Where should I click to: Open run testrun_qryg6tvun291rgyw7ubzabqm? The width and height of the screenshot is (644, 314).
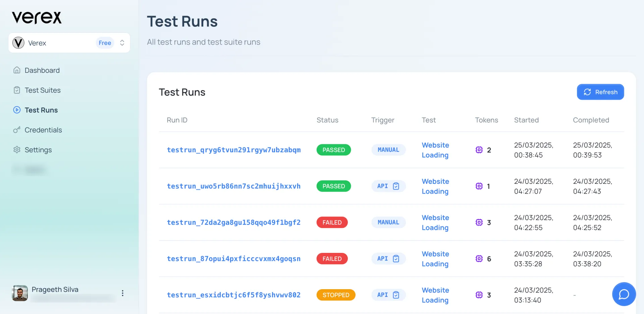(233, 150)
